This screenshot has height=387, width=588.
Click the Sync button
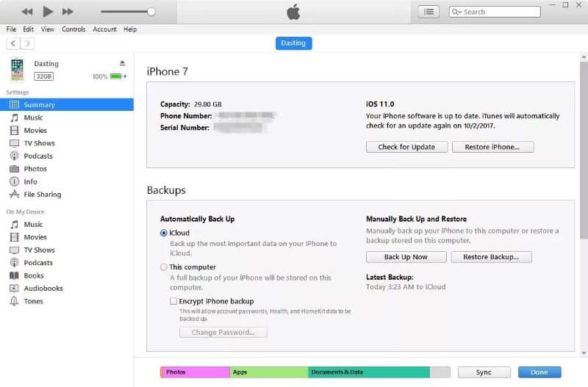coord(484,372)
